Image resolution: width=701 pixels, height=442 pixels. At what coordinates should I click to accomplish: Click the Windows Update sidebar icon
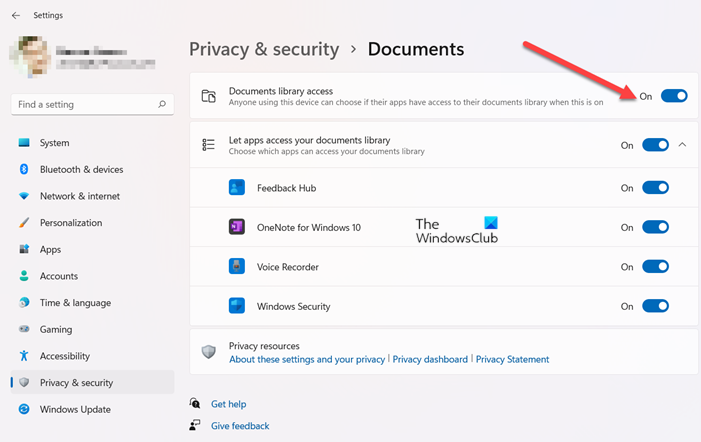tap(24, 409)
